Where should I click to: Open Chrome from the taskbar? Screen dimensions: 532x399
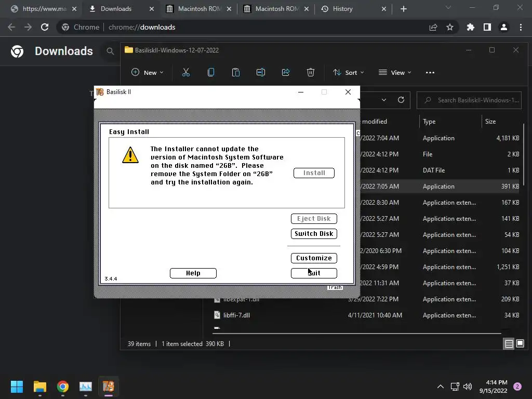(x=63, y=387)
